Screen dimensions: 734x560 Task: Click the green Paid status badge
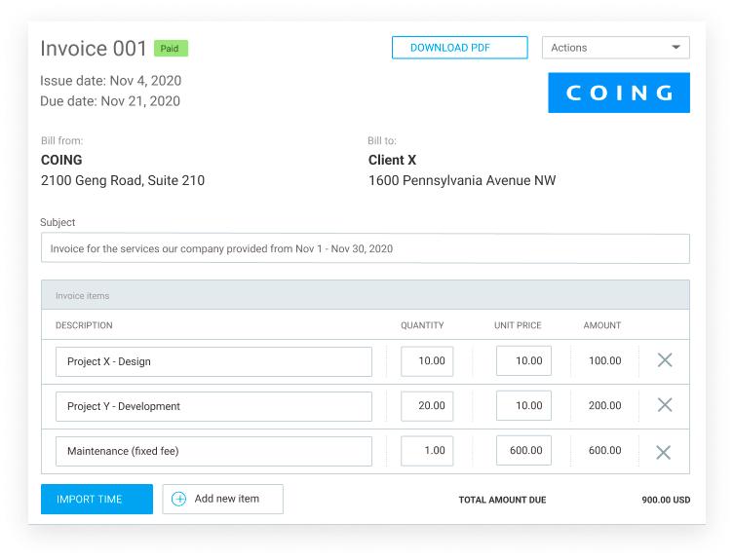tap(171, 49)
